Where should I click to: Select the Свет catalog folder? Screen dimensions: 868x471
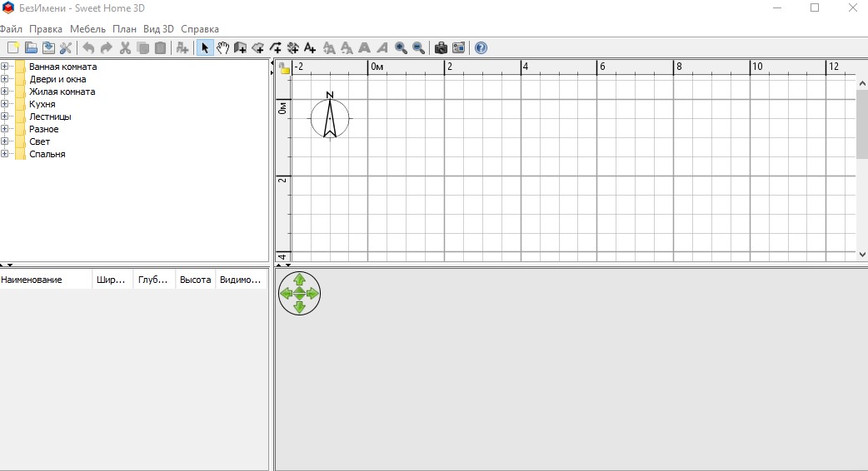click(x=39, y=141)
